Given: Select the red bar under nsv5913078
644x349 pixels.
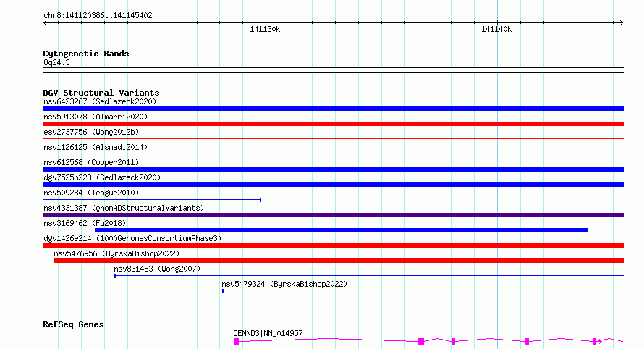Looking at the screenshot, I should click(x=333, y=124).
